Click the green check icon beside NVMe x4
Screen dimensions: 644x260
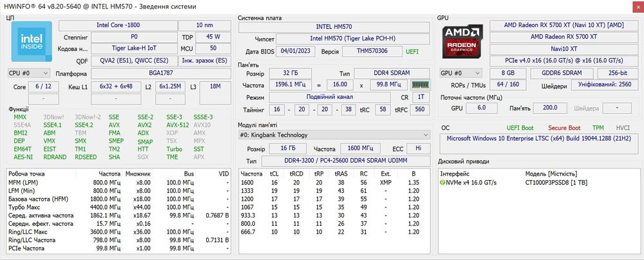(442, 183)
